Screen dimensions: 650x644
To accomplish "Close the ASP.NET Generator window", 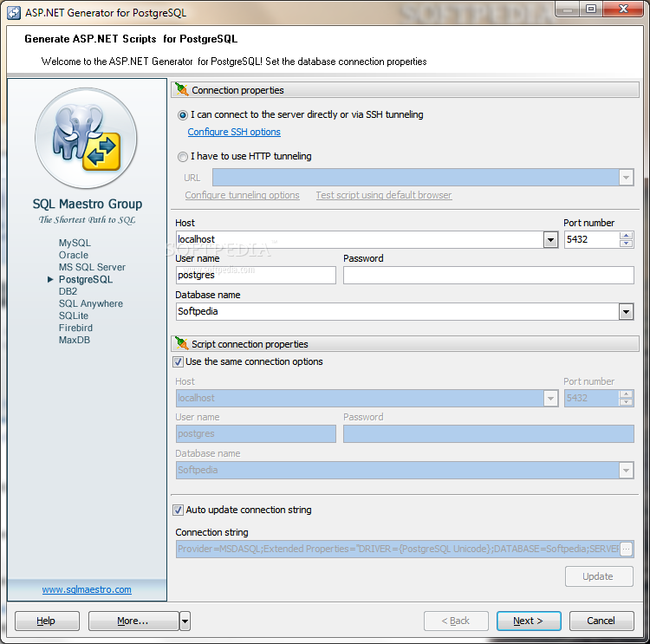I will coord(623,9).
